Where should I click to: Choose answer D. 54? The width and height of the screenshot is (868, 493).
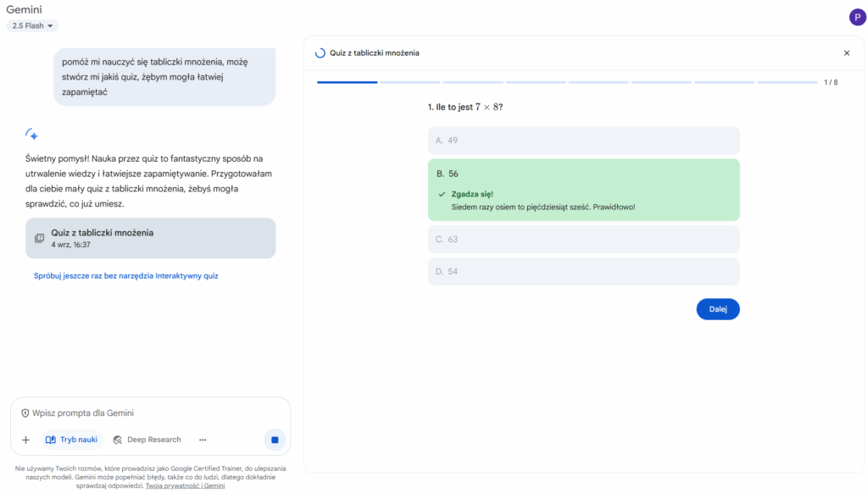pyautogui.click(x=583, y=272)
